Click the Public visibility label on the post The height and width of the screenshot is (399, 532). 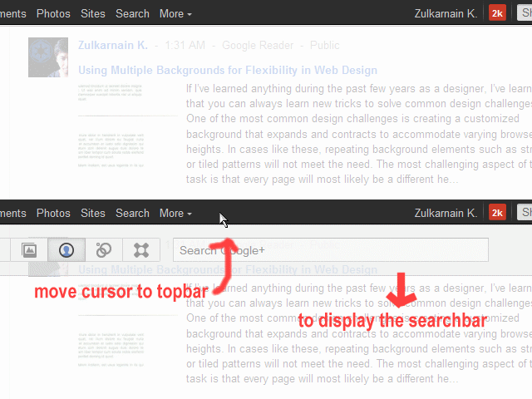[x=324, y=45]
